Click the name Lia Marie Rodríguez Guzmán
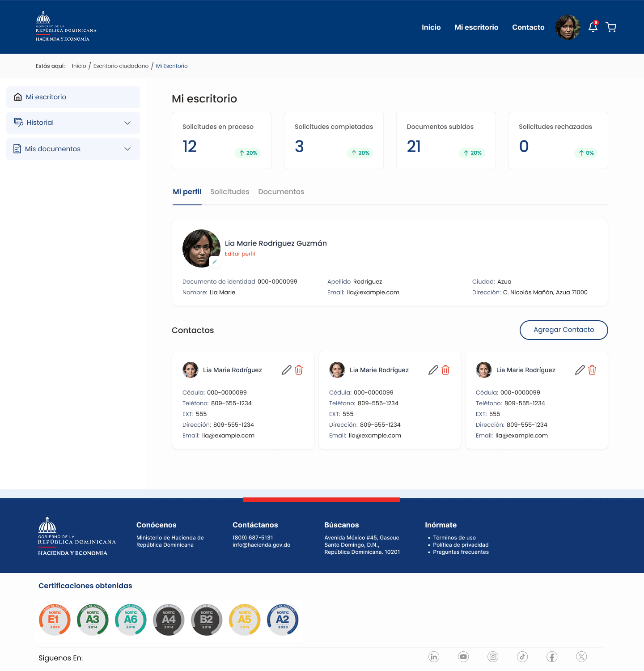The image size is (644, 671). (275, 243)
